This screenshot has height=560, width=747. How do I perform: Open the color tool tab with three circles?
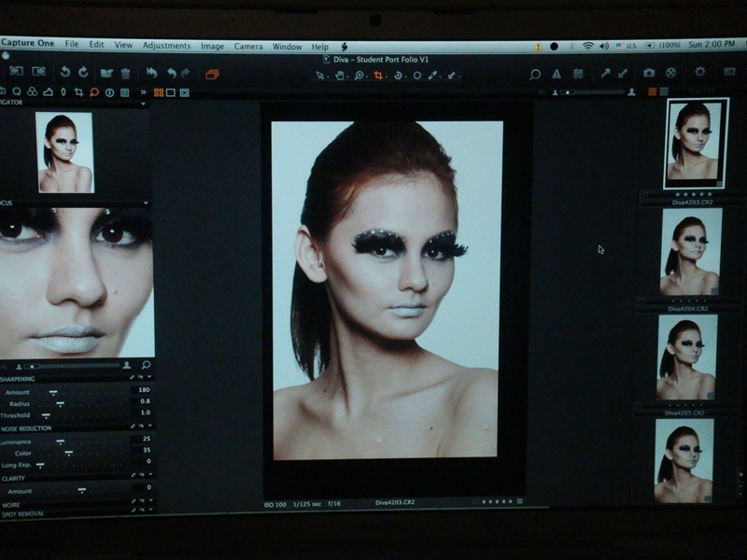click(32, 91)
